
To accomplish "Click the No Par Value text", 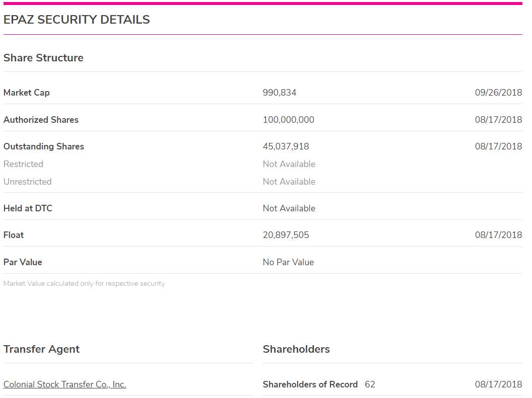I will click(x=288, y=262).
